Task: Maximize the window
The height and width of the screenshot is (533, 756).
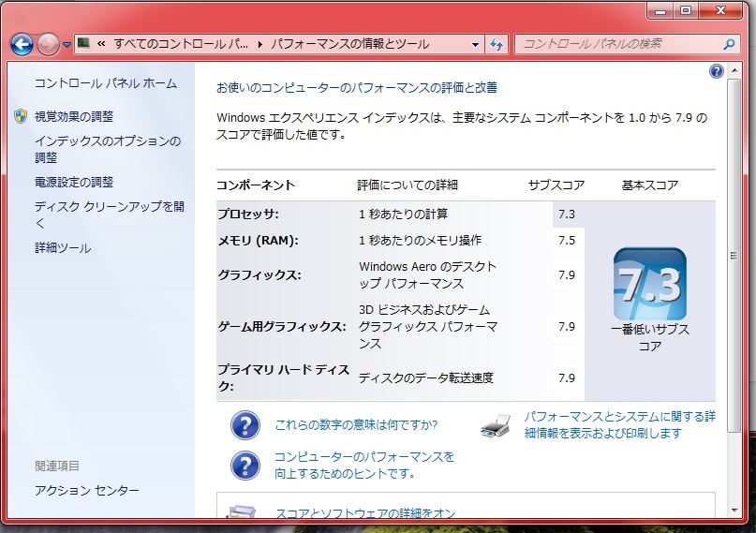Action: point(686,10)
